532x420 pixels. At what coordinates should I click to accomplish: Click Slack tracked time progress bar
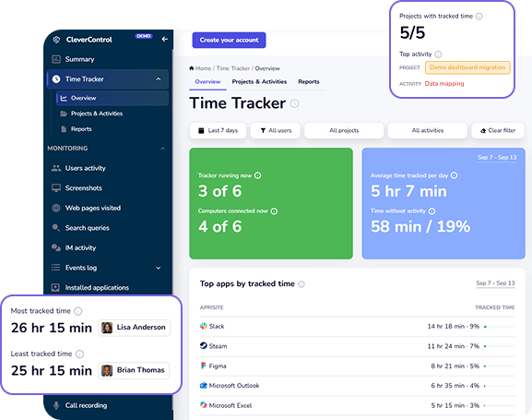click(x=500, y=327)
